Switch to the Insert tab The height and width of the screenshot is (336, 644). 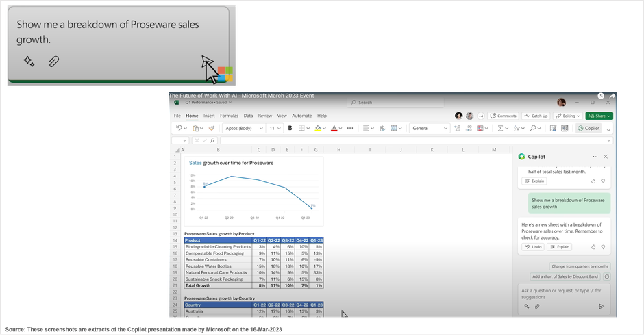209,116
